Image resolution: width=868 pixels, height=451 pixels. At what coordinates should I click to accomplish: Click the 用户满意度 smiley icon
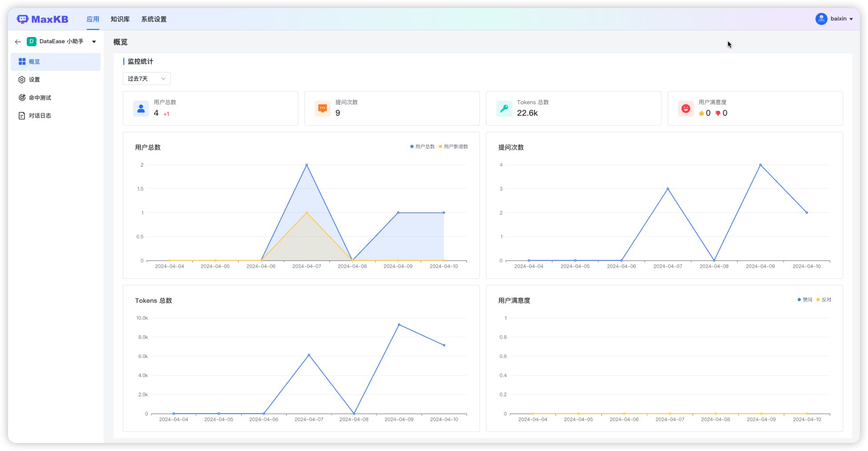pos(686,108)
